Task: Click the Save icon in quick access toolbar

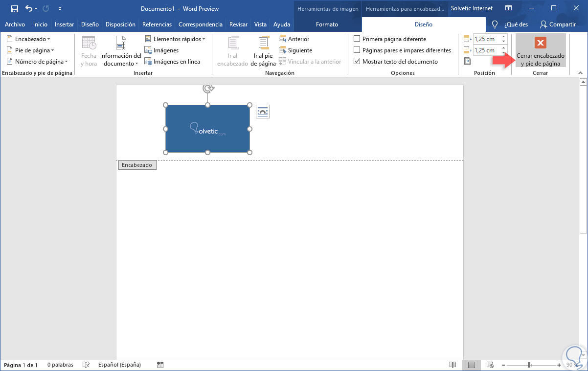Action: point(15,8)
